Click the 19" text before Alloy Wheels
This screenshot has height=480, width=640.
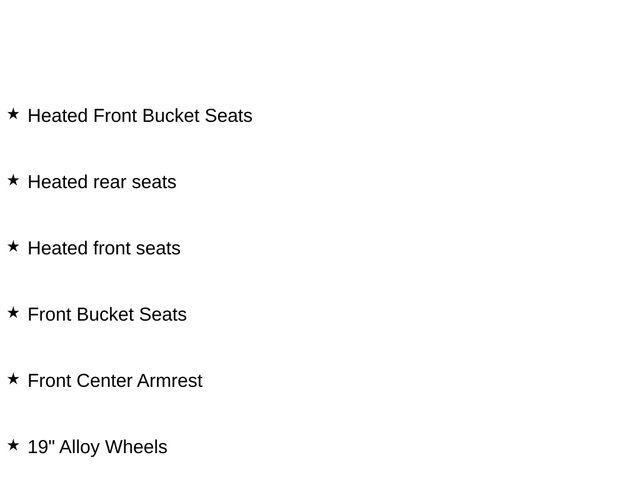(40, 447)
